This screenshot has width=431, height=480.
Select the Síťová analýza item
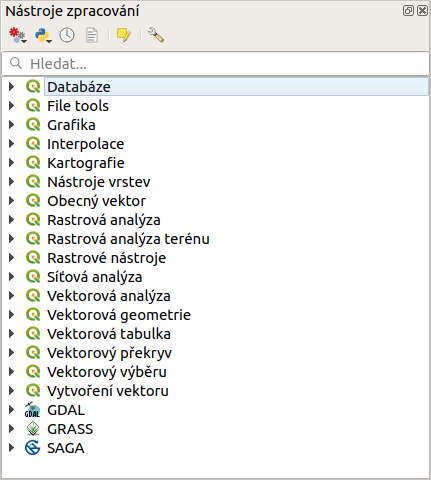pyautogui.click(x=95, y=277)
